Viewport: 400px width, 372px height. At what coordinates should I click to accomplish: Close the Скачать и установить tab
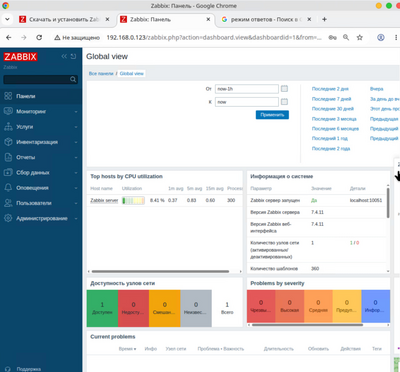107,19
